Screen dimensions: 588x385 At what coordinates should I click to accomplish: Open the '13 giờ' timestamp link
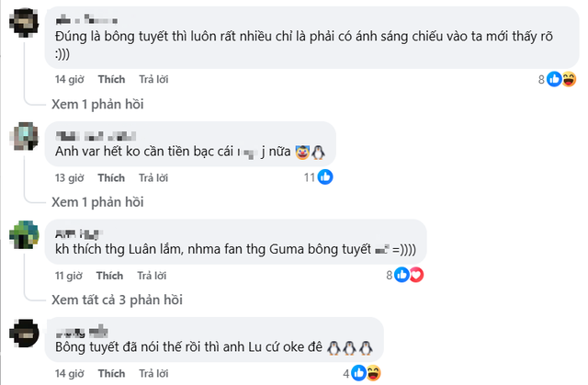(x=70, y=177)
